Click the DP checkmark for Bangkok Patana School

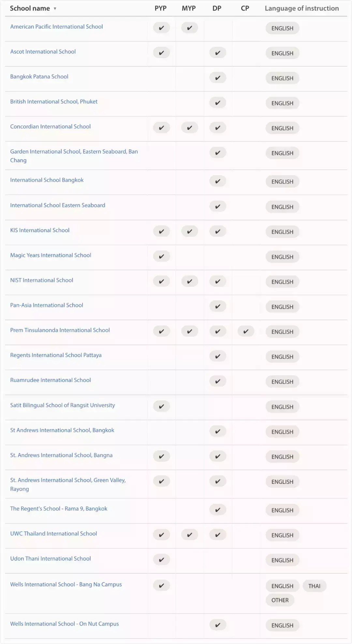pyautogui.click(x=218, y=78)
